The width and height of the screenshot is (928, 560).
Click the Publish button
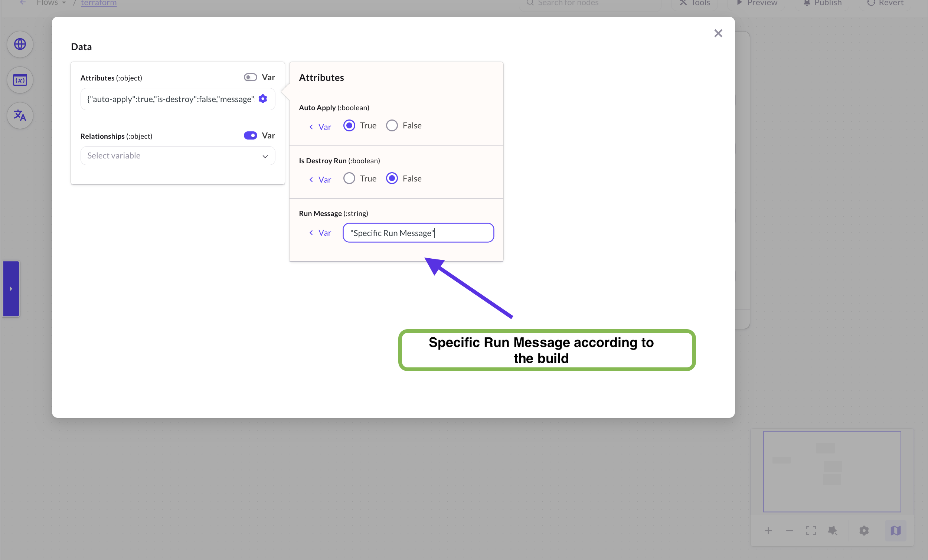(822, 3)
